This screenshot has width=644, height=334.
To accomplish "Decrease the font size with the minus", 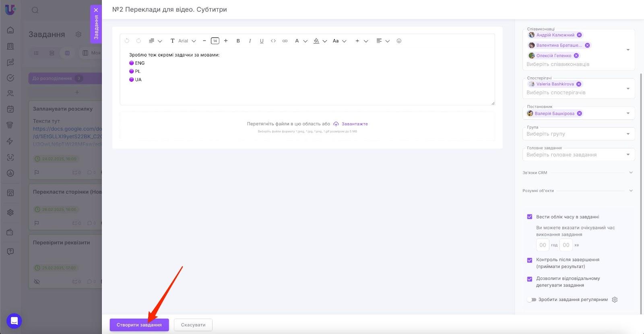I will click(x=204, y=41).
